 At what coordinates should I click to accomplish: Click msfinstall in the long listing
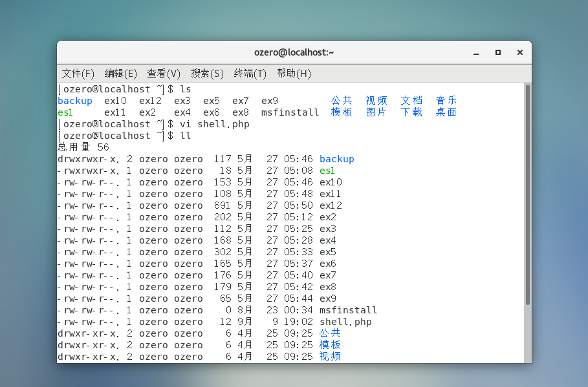pyautogui.click(x=348, y=310)
